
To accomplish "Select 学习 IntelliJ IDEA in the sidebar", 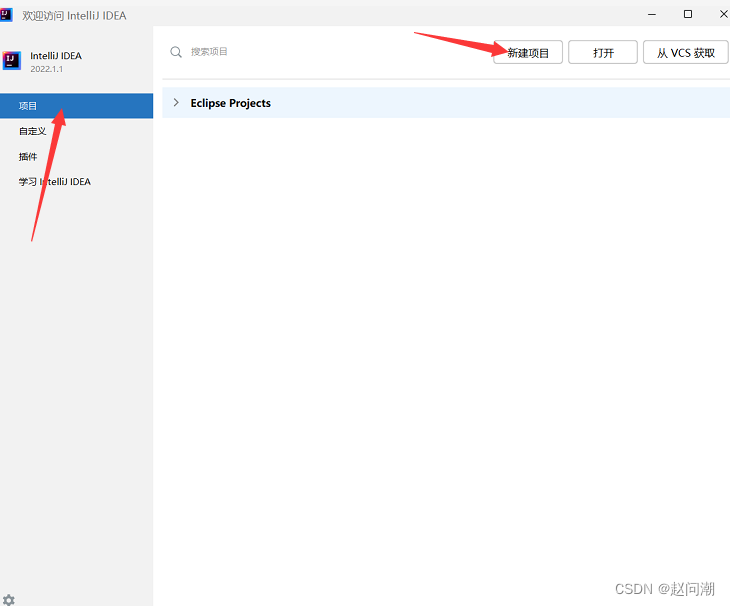I will click(54, 182).
